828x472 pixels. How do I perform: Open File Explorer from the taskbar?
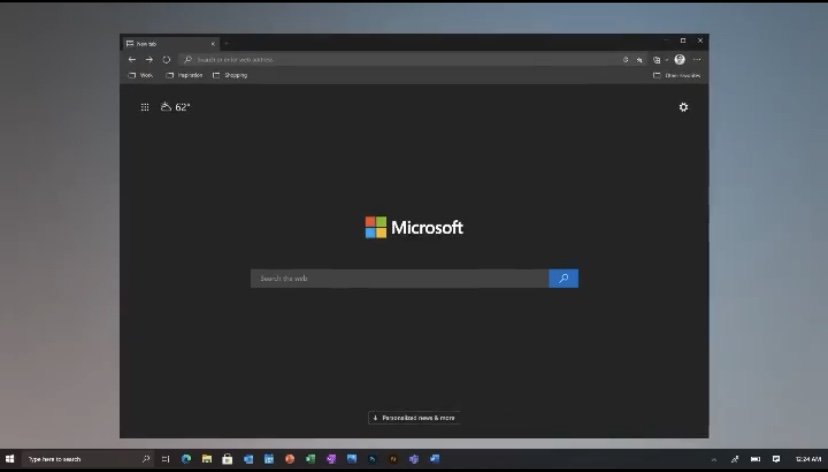[206, 459]
